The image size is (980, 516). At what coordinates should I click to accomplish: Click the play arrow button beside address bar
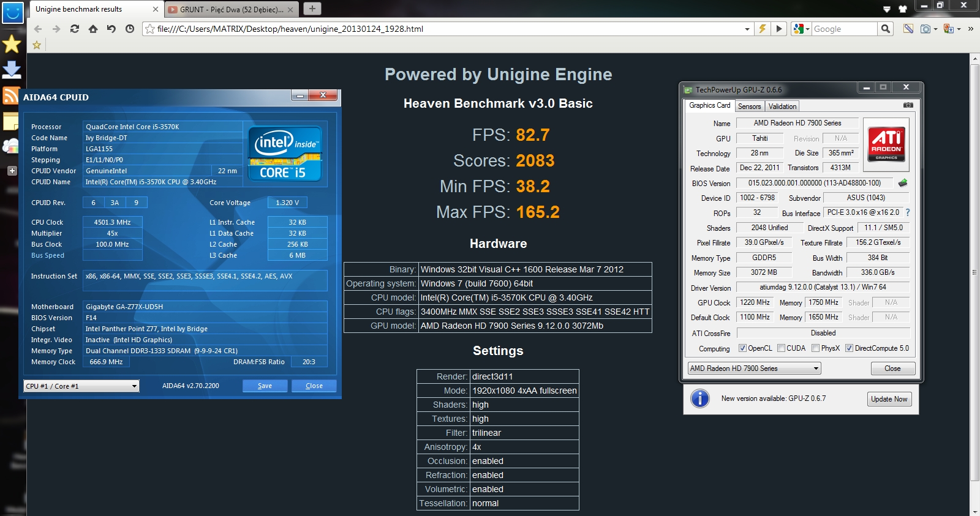click(x=779, y=29)
